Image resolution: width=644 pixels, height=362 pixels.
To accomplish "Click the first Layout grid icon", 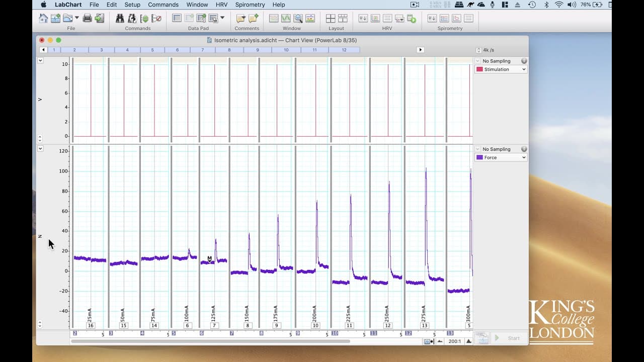I will click(x=331, y=19).
